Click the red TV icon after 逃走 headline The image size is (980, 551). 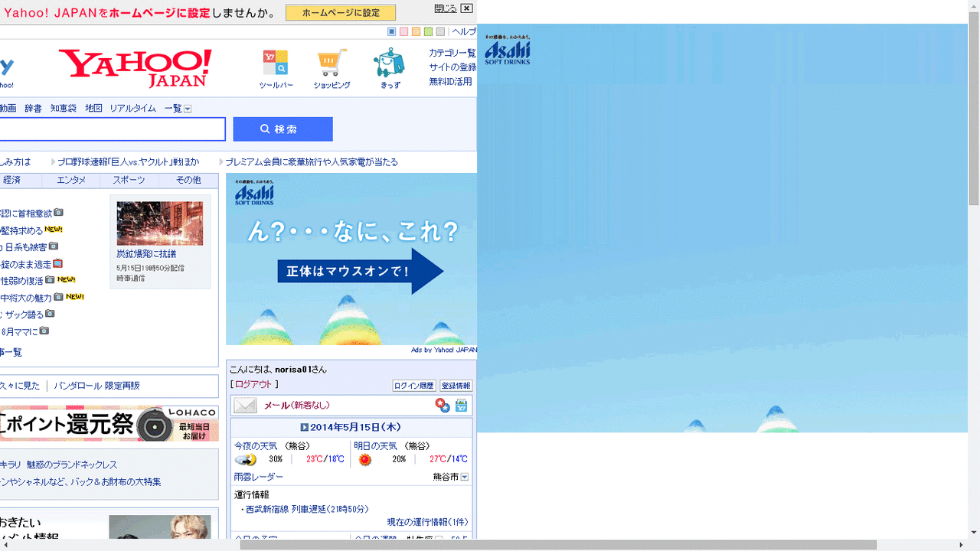pos(57,263)
